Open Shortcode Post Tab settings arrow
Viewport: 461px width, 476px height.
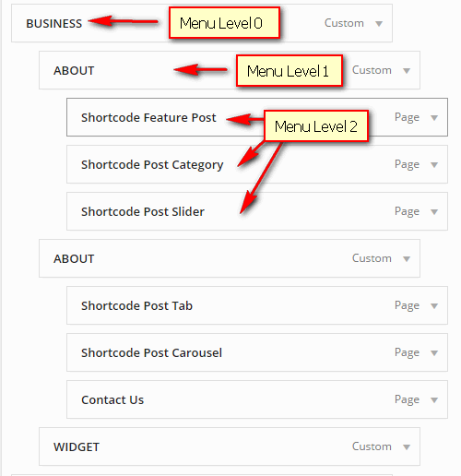pyautogui.click(x=434, y=306)
